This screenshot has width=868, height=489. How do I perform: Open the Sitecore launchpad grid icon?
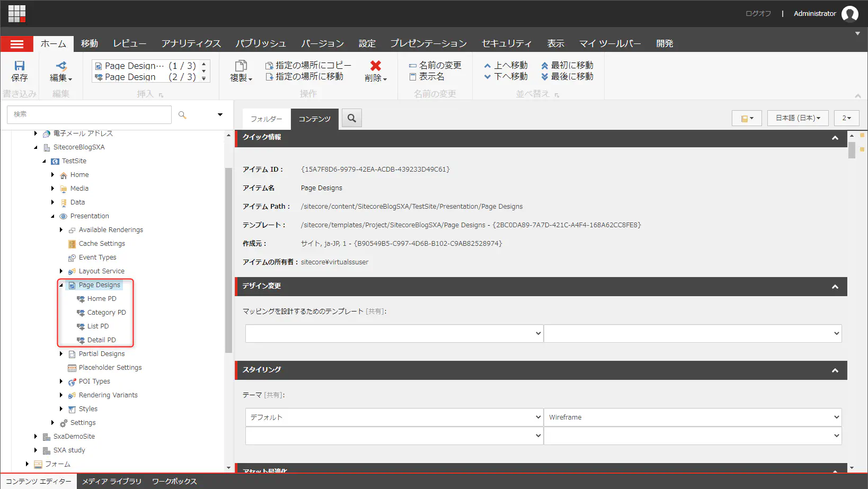(17, 14)
